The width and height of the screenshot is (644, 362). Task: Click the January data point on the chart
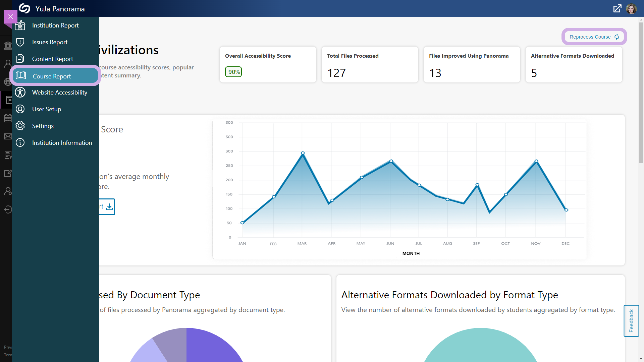(242, 223)
